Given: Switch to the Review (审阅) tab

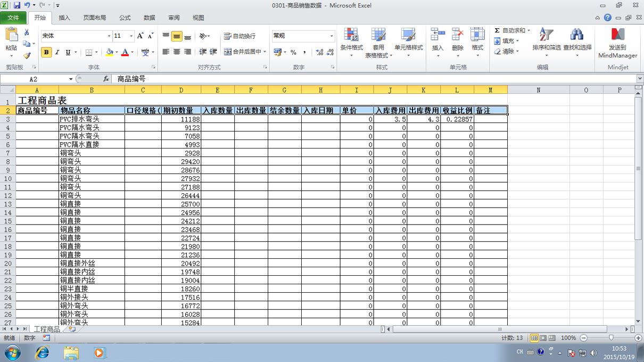Looking at the screenshot, I should tap(174, 18).
